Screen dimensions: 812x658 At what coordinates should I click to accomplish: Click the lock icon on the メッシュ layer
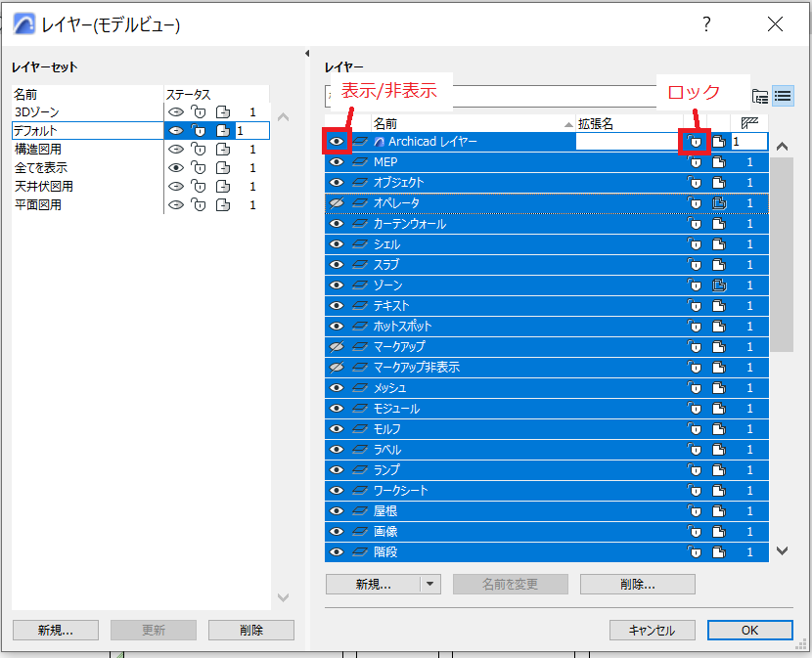(x=695, y=387)
